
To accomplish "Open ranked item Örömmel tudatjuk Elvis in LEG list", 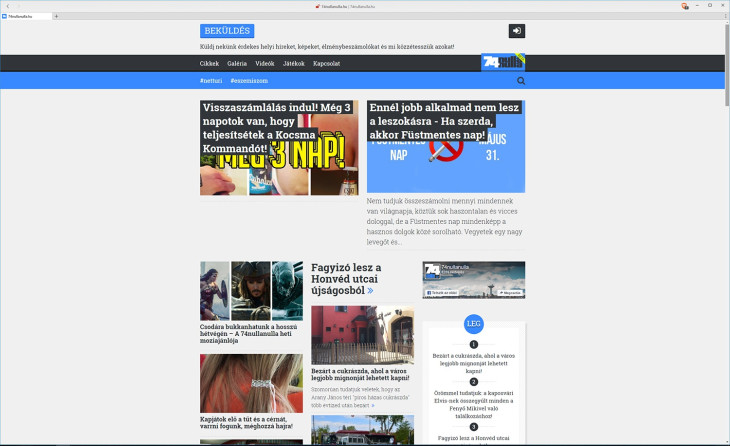I will click(x=473, y=405).
